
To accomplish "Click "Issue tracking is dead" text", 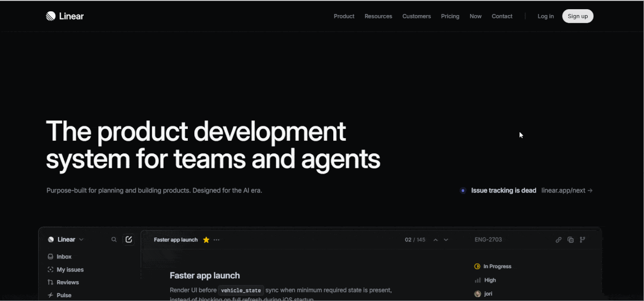I will tap(503, 190).
